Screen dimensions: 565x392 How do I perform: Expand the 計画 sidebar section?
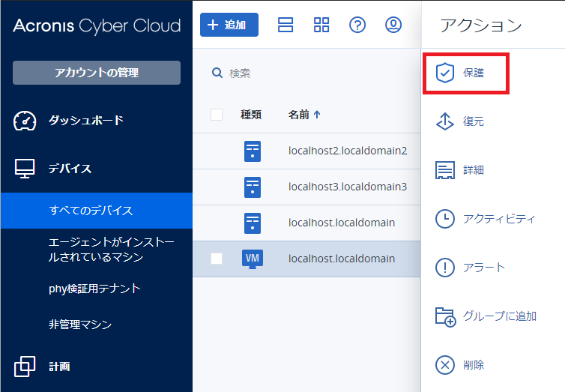click(x=59, y=367)
